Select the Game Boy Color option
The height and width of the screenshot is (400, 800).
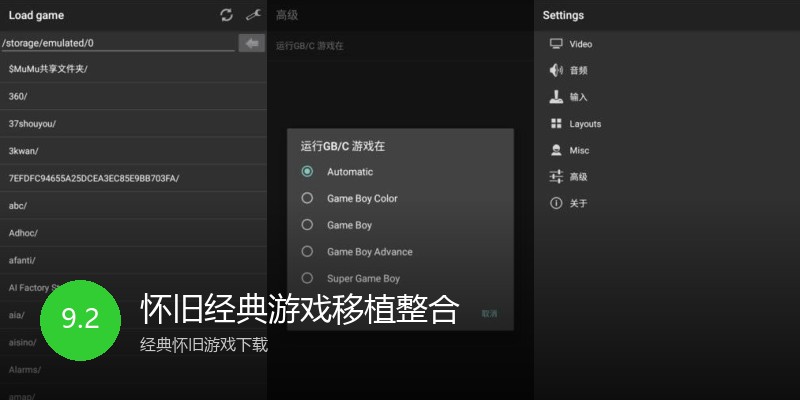point(307,198)
